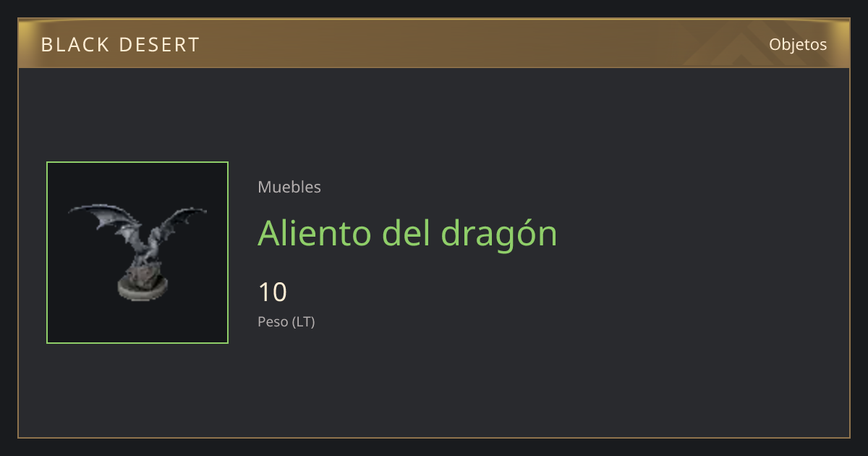Select the Peso (LT) label
The image size is (868, 456).
[x=286, y=321]
